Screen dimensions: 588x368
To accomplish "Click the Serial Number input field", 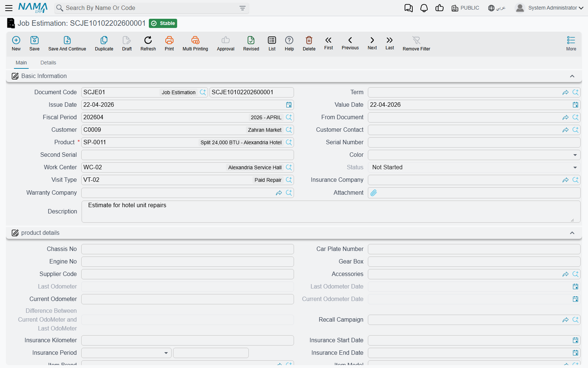I will click(x=474, y=142).
